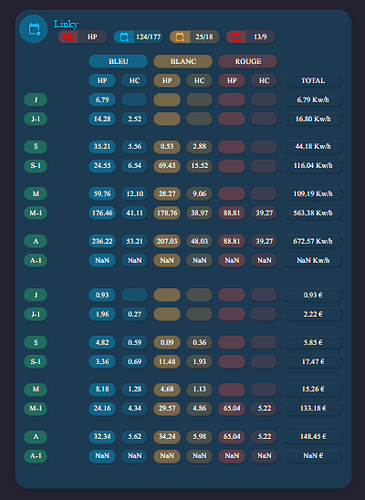
Task: Select the 35.21 cell
Action: click(x=102, y=147)
